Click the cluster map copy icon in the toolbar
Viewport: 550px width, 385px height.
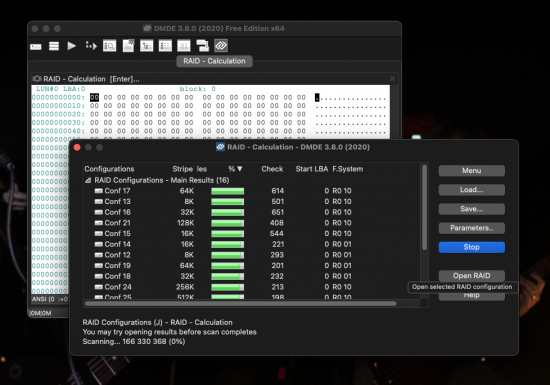pyautogui.click(x=202, y=46)
